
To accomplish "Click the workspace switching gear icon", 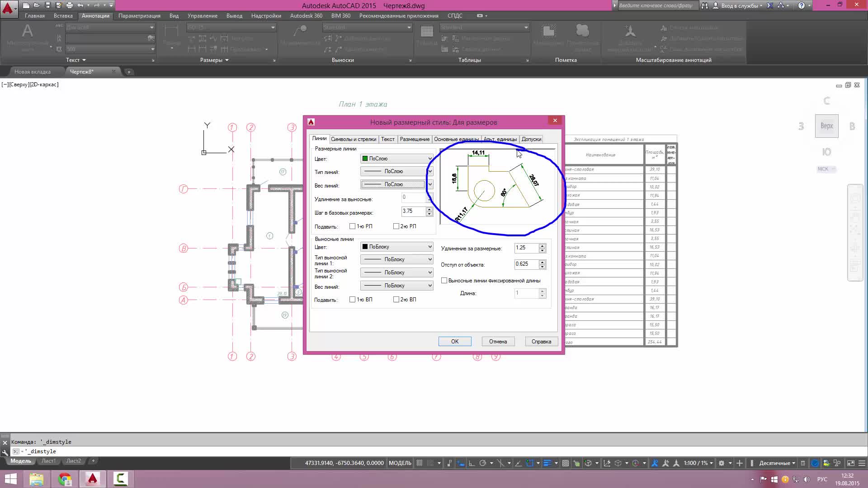I will [722, 463].
